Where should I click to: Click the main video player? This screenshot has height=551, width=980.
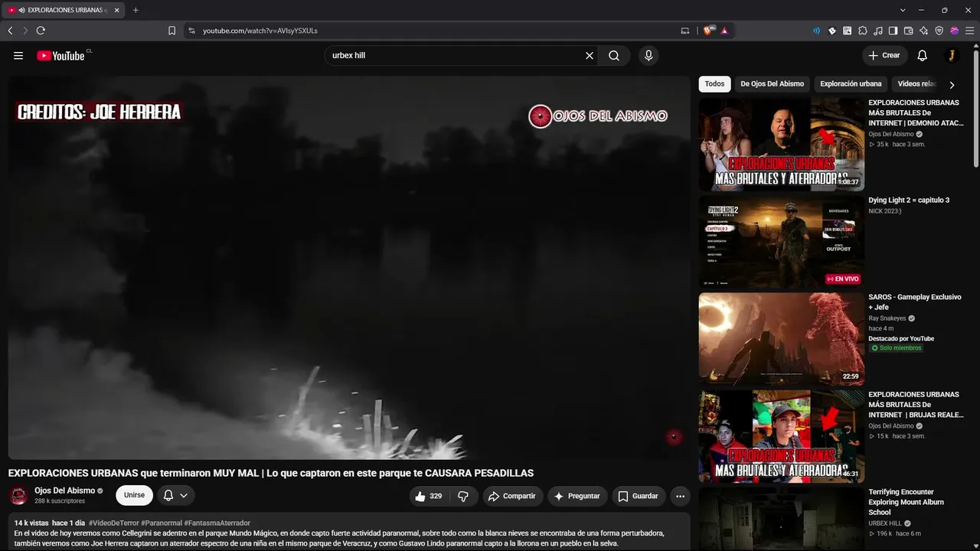point(349,267)
